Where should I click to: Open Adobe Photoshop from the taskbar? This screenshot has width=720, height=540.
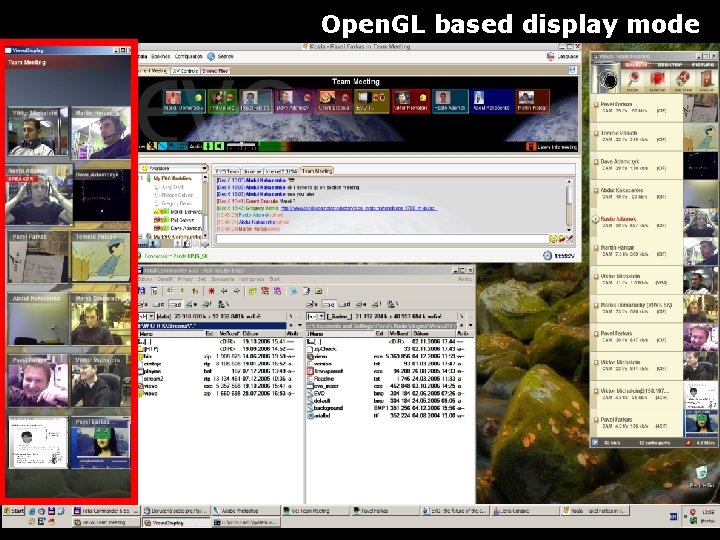246,511
